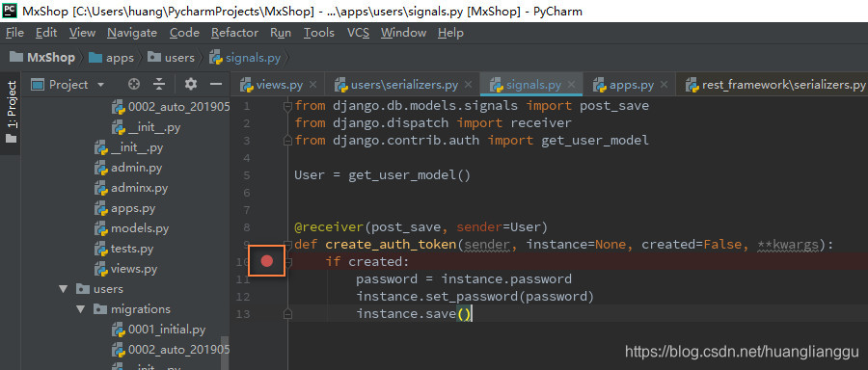This screenshot has width=868, height=370.
Task: Click the locate/scroll from source icon
Action: [133, 84]
